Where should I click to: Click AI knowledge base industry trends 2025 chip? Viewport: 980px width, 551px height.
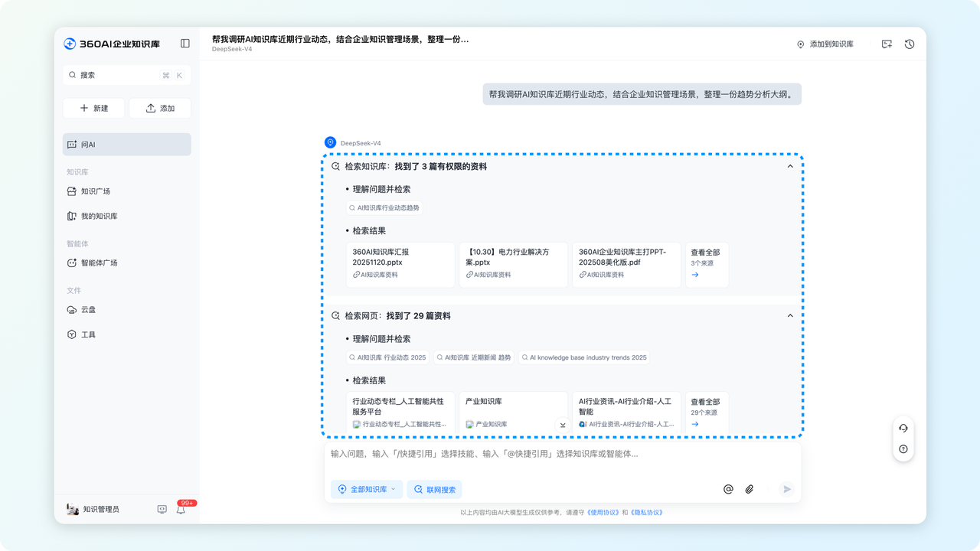[585, 357]
